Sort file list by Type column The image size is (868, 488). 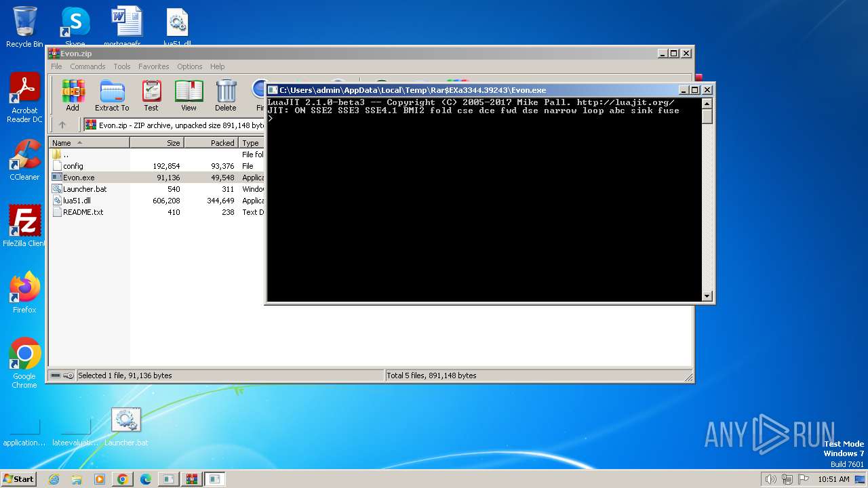pos(252,143)
